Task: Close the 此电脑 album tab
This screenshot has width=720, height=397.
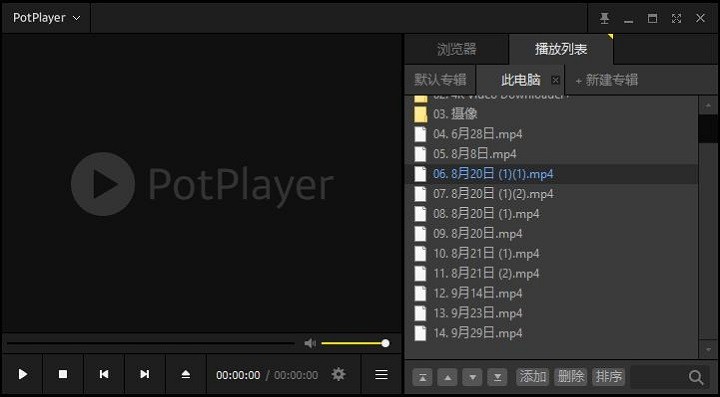Action: [x=556, y=80]
